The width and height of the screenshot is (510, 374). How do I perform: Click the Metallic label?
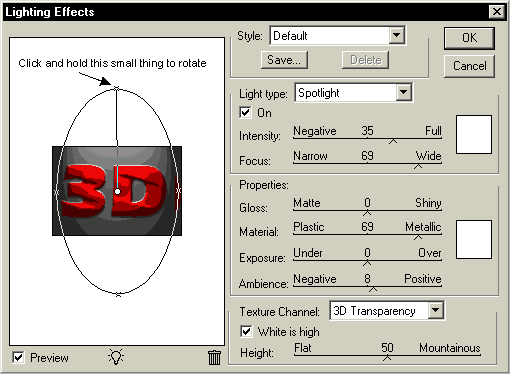(423, 227)
